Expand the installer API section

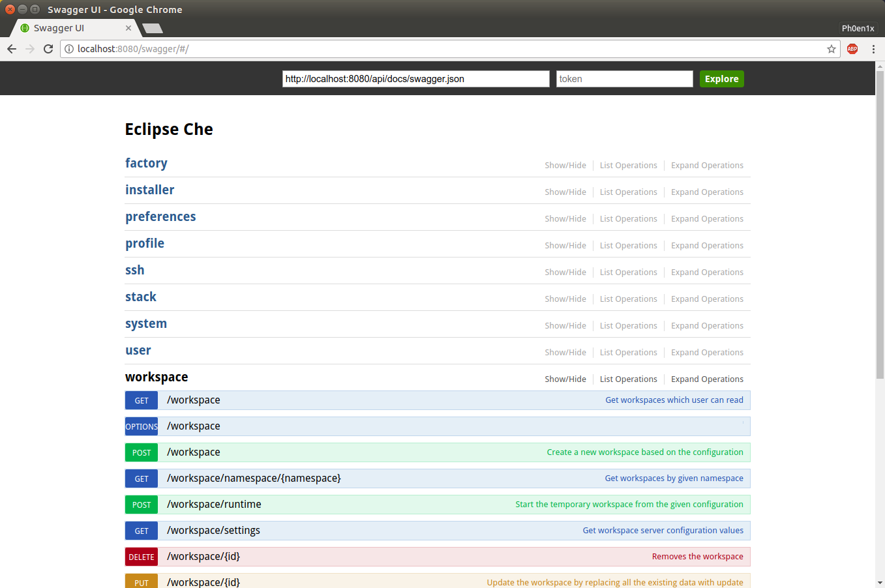150,190
